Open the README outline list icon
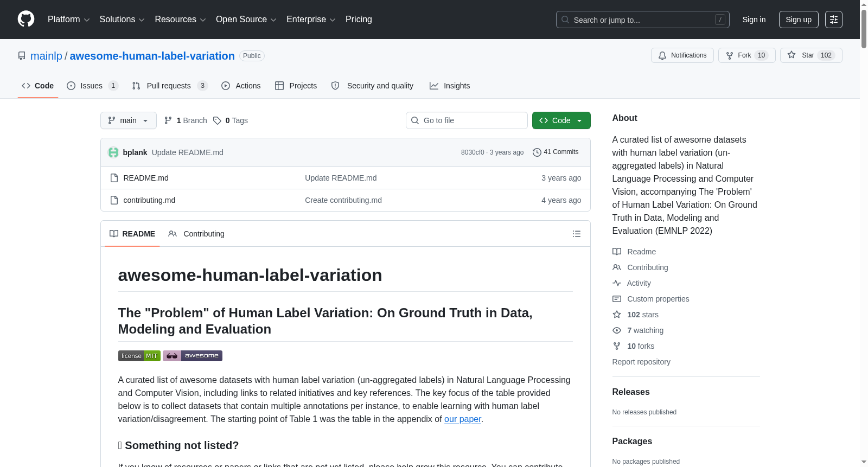The height and width of the screenshot is (467, 868). click(x=577, y=234)
